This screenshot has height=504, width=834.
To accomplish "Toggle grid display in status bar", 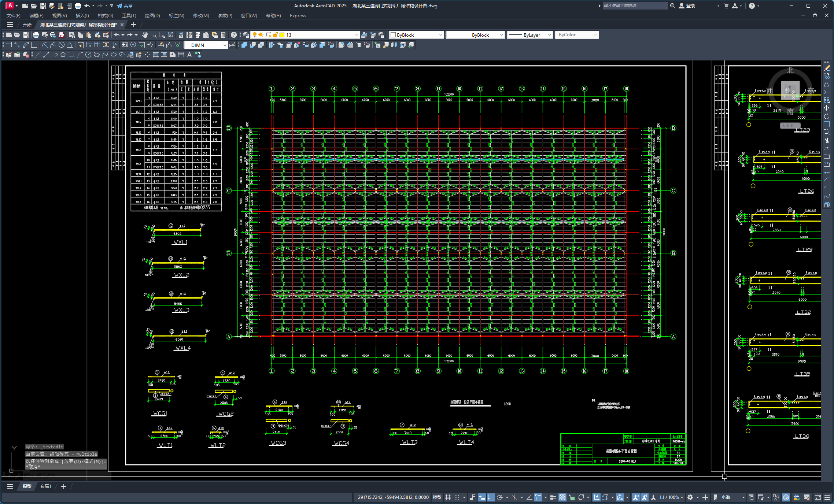I will [448, 497].
